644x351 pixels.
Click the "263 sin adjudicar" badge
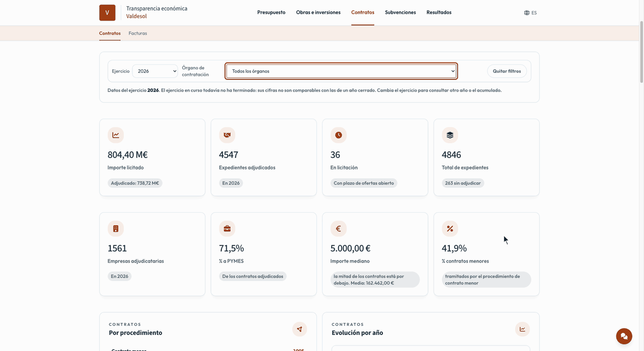point(463,183)
